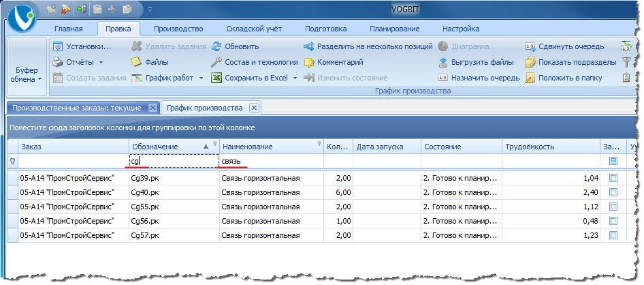Switch to the Подготовка ribbon tab
The height and width of the screenshot is (285, 644).
point(325,29)
